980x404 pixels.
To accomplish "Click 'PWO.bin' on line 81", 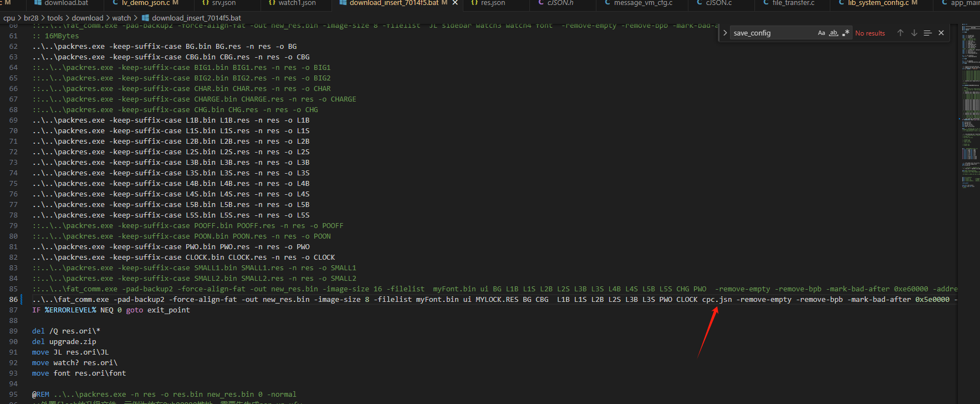I will (201, 246).
